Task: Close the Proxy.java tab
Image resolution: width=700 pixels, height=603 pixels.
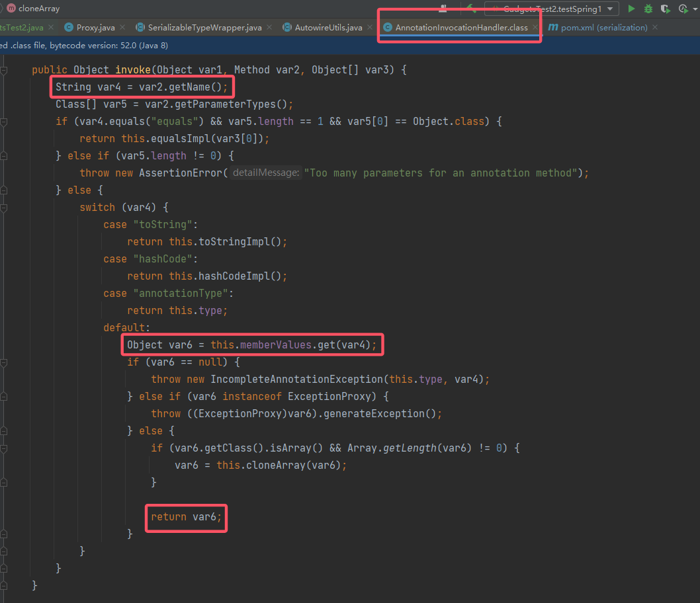Action: point(122,28)
